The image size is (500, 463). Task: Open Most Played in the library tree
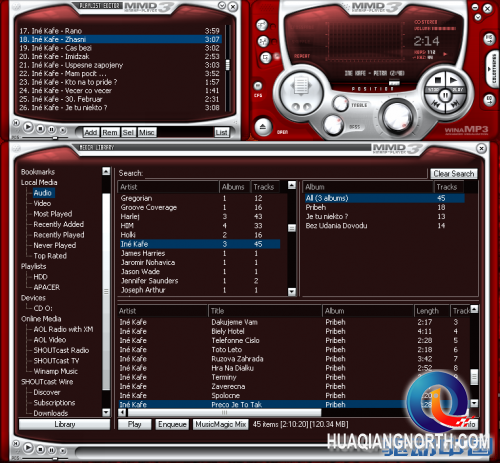click(53, 214)
